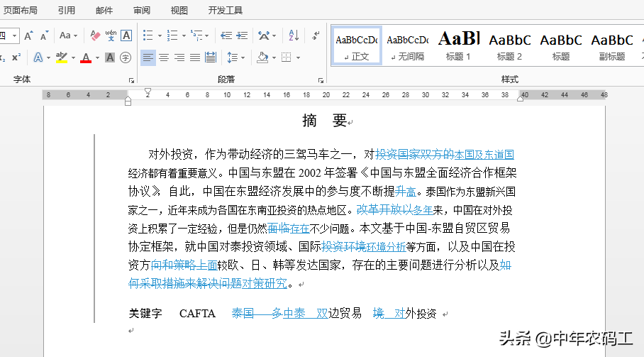Apply the red font color
Screen dimensions: 644x357
86,57
